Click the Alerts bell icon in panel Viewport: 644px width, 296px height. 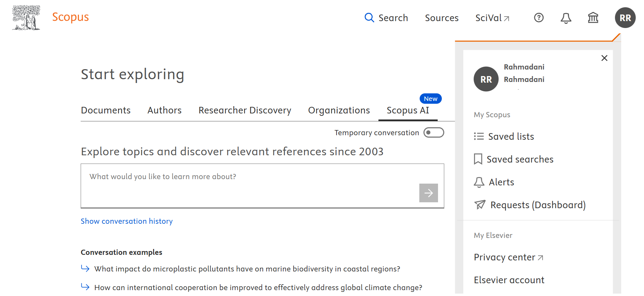point(479,182)
